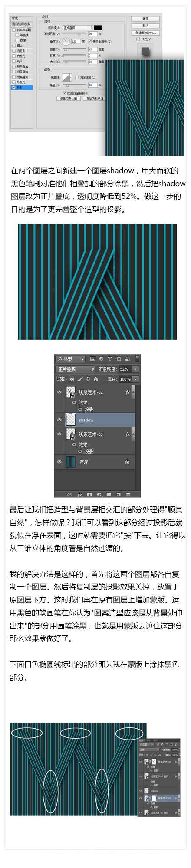
Task: Select 外发光 in the styles list
Action: (x=21, y=82)
